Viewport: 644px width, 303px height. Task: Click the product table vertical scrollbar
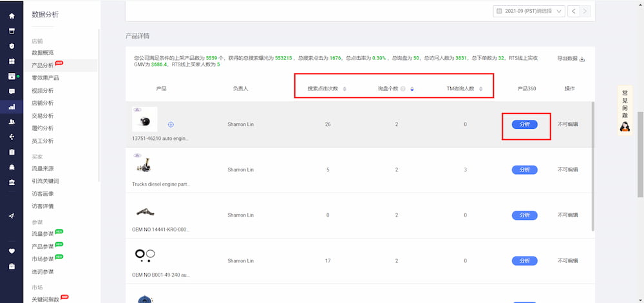(x=592, y=168)
